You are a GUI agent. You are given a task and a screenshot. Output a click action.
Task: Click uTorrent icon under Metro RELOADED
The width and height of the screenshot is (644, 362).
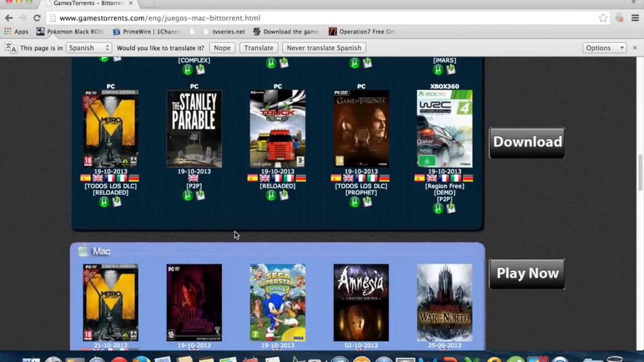pos(104,202)
